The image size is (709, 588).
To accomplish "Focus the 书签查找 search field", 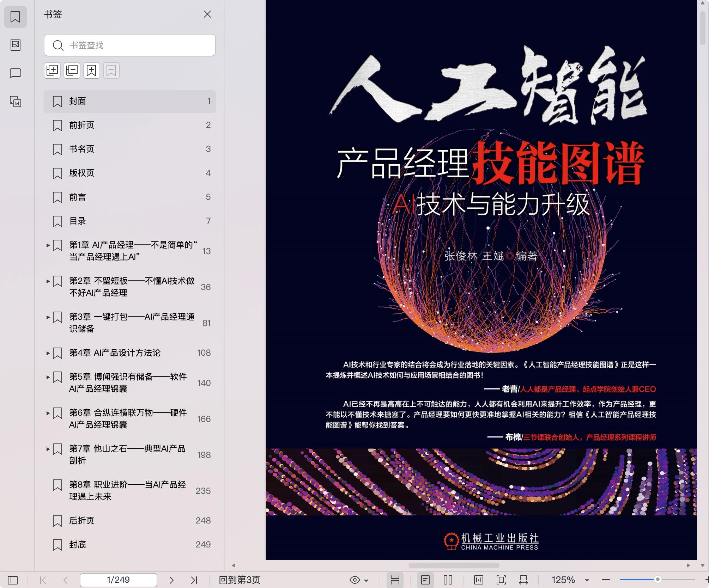I will pos(129,45).
